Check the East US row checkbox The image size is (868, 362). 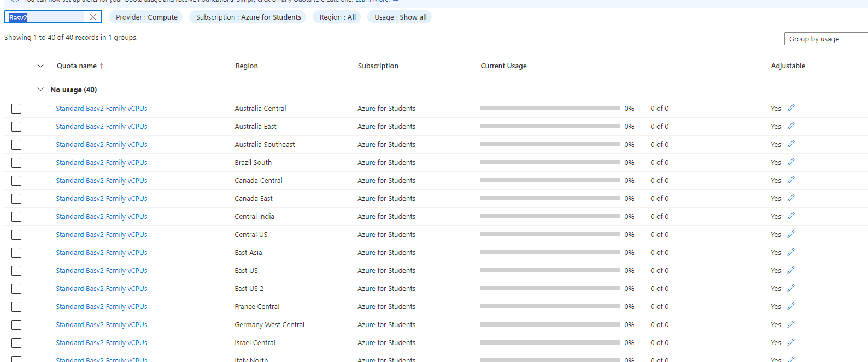[16, 271]
